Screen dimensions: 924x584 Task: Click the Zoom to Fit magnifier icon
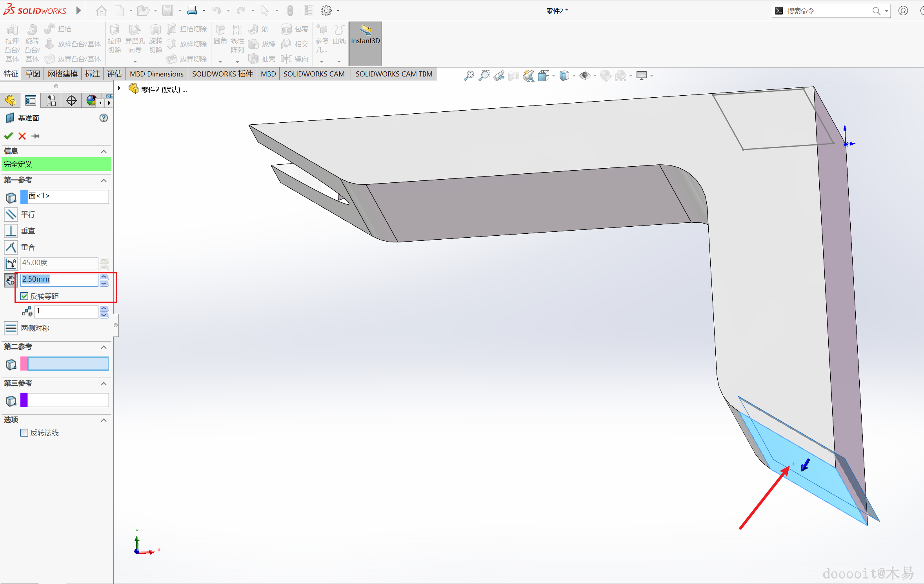click(469, 76)
